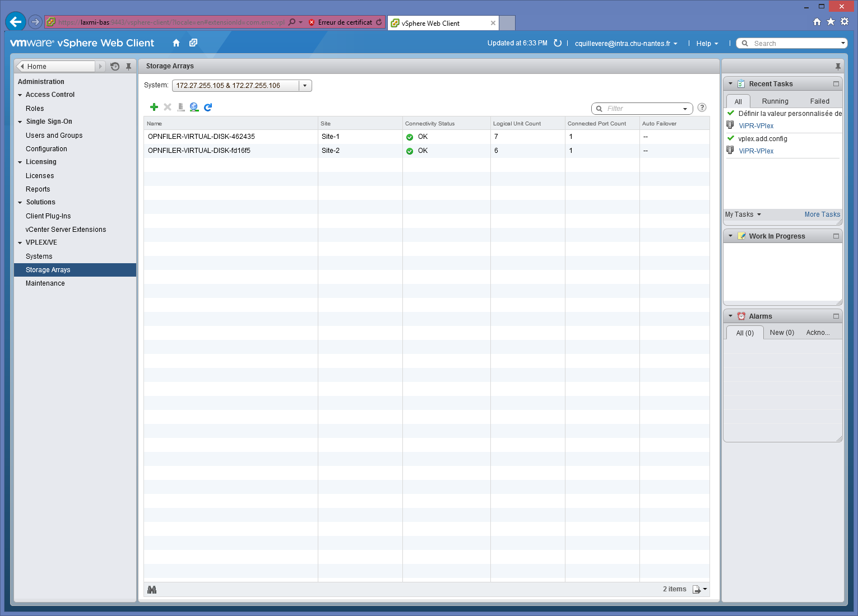Collapse the Recent Tasks panel
The height and width of the screenshot is (616, 858).
[730, 84]
